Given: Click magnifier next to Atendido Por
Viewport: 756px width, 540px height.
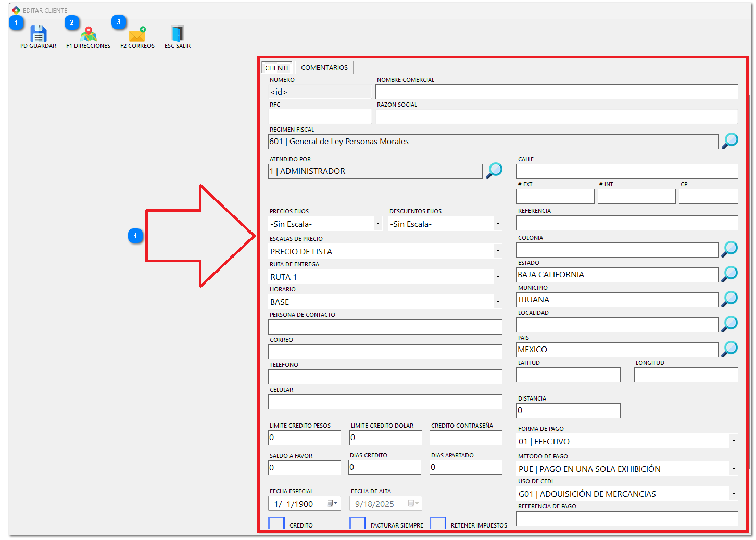Looking at the screenshot, I should click(x=494, y=171).
